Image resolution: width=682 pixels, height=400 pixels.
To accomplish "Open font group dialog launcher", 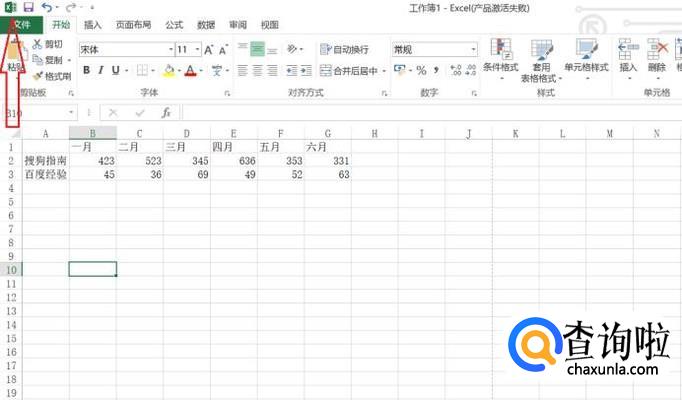I will coord(227,93).
